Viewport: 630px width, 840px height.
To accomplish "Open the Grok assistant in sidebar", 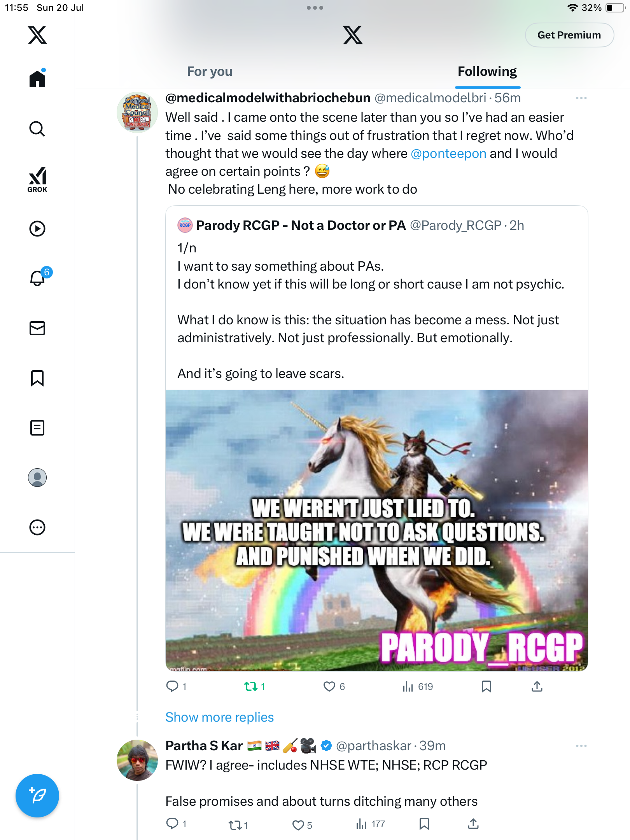I will tap(37, 179).
